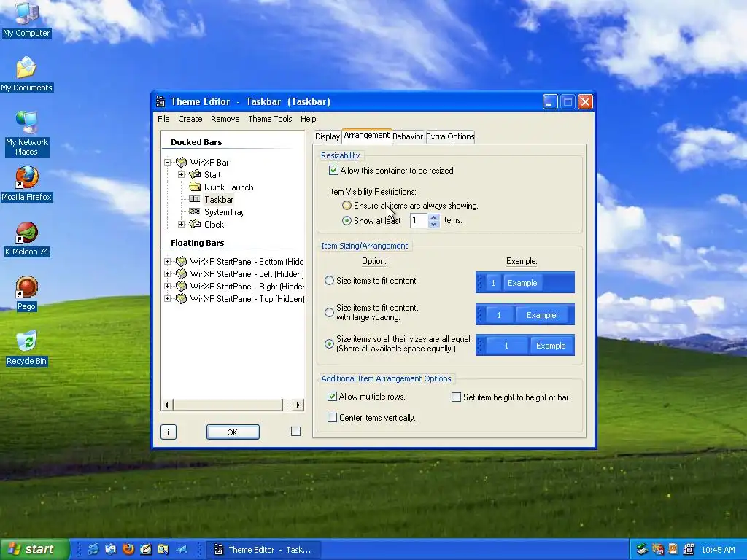
Task: Click Theme Editor taskbar button
Action: (x=263, y=550)
